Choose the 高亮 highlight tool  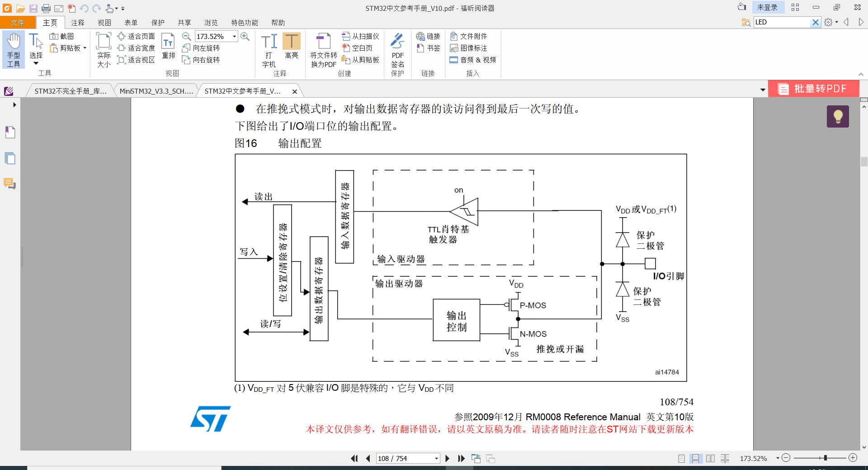pos(292,49)
